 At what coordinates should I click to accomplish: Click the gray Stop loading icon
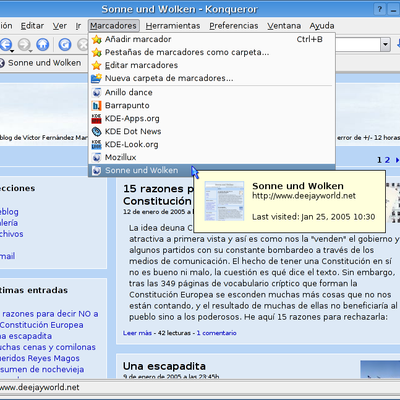tap(83, 44)
